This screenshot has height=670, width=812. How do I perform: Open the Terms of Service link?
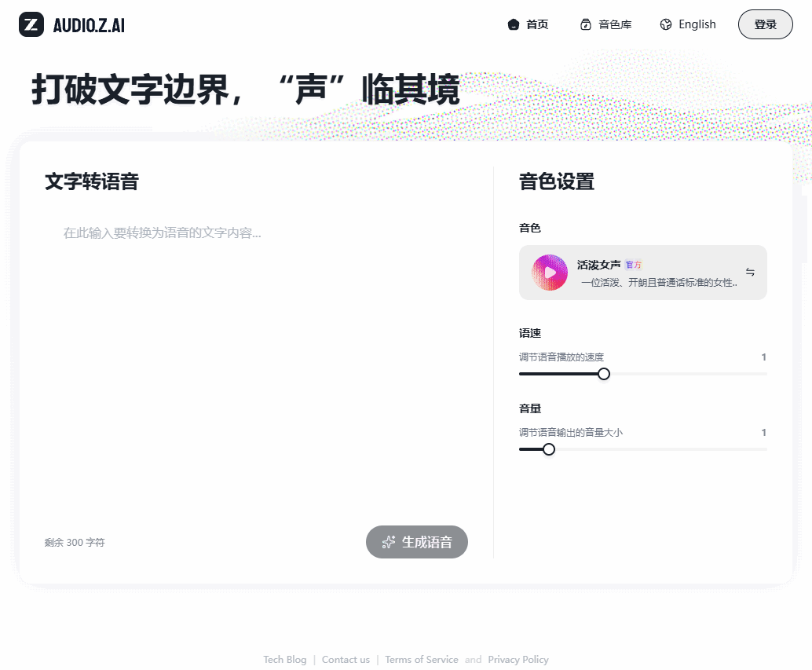[x=422, y=660]
